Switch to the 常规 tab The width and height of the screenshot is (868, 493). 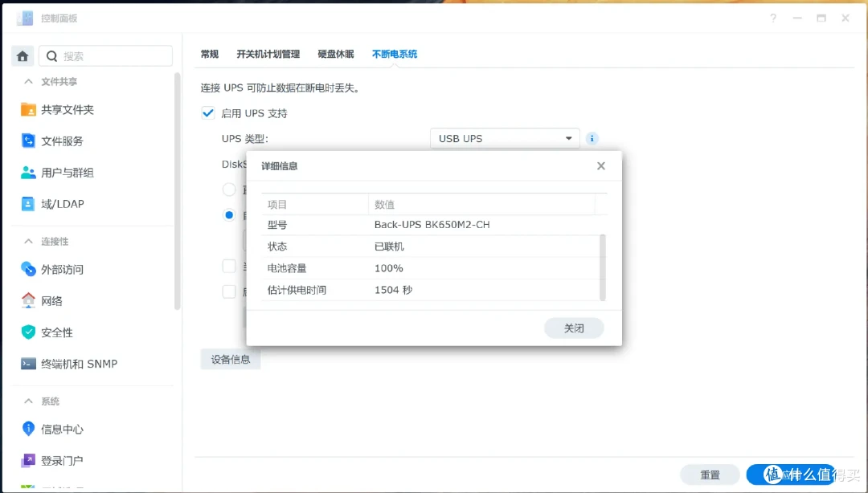(209, 55)
